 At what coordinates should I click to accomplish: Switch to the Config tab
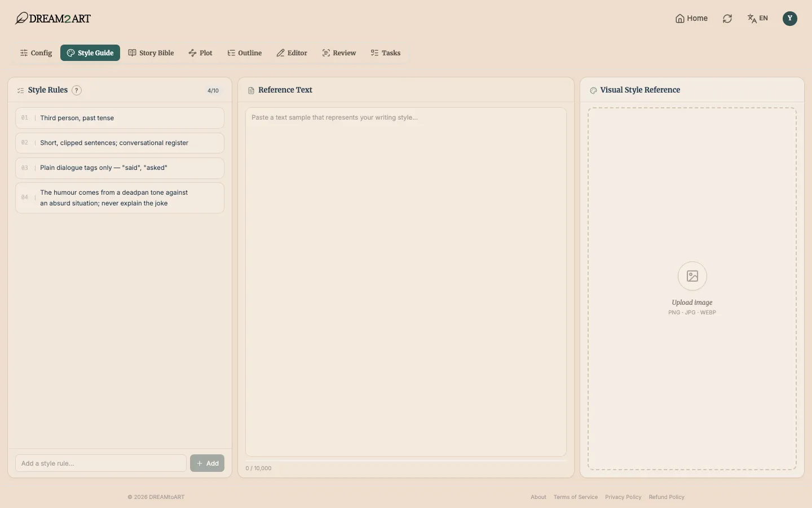[x=36, y=53]
